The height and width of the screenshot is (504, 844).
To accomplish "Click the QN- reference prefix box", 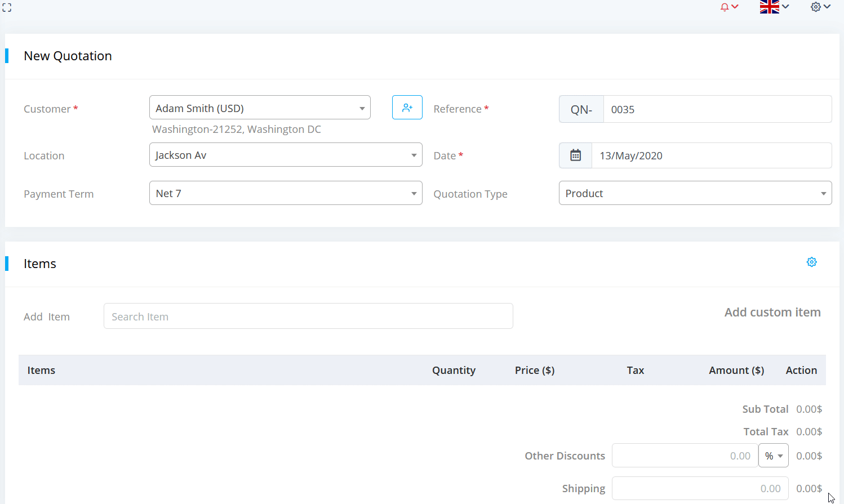I will tap(581, 109).
